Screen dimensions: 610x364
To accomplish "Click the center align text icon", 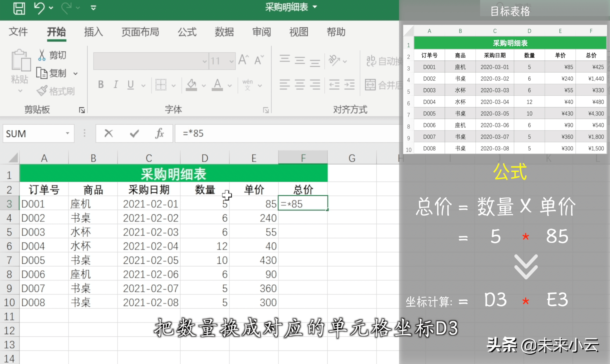I will click(x=300, y=85).
